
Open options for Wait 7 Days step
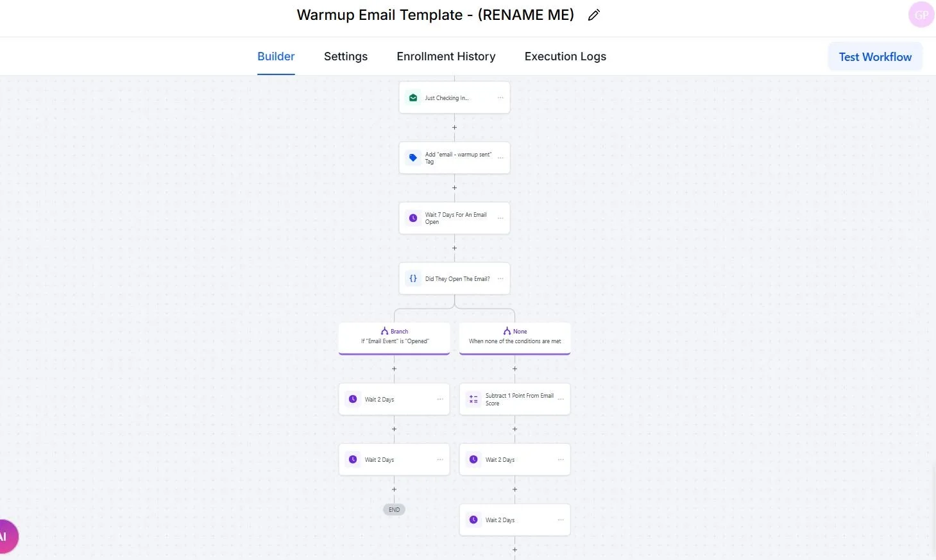coord(500,218)
